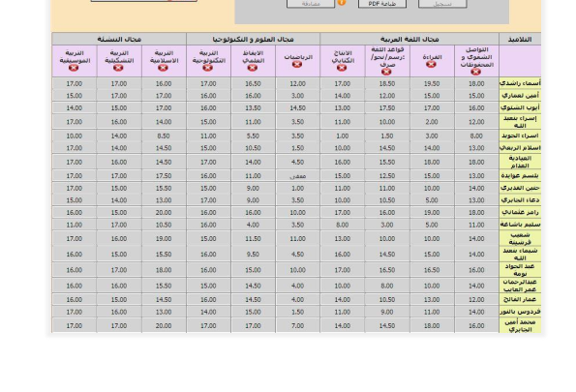Screen dimensions: 576x392
Task: Click the 5.00 القراءة grade for دعاء الجابري
Action: point(432,199)
